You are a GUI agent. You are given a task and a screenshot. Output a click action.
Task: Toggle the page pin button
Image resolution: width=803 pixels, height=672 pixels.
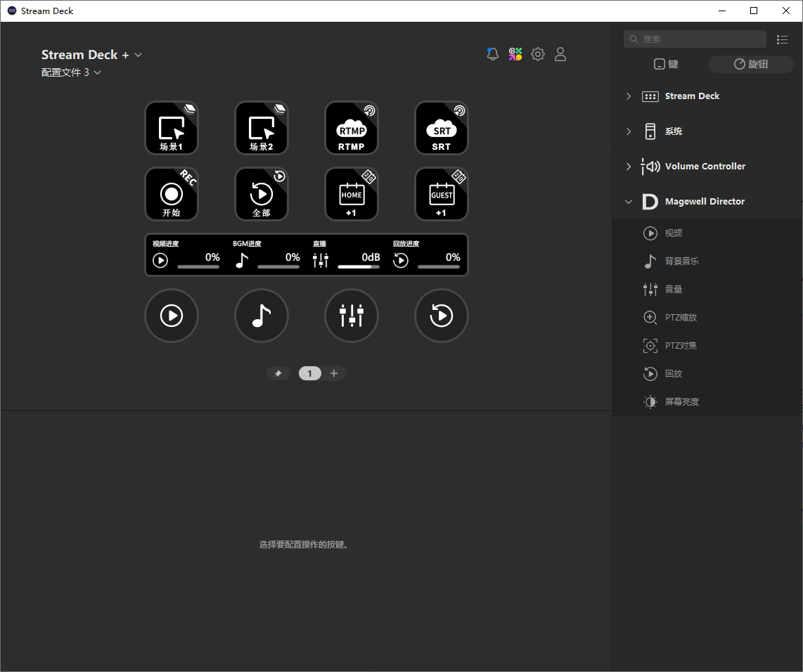coord(278,374)
